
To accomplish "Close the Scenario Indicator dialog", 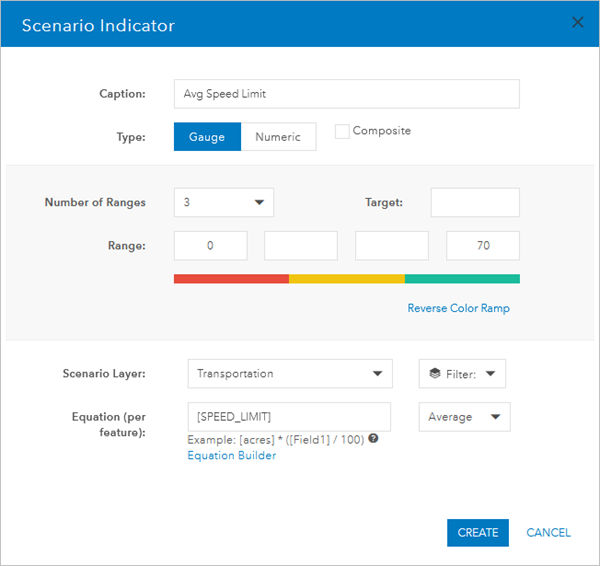I will (x=577, y=23).
